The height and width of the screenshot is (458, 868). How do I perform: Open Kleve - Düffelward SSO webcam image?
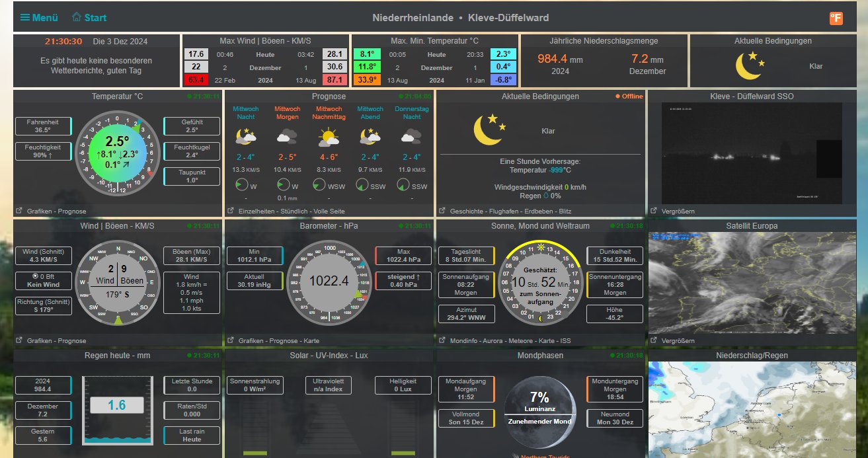click(x=752, y=153)
